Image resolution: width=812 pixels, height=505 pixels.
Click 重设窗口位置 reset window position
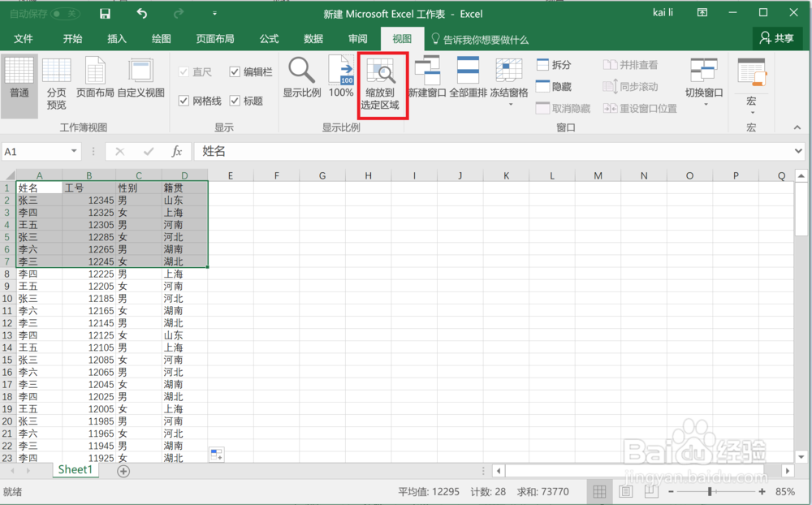click(640, 108)
